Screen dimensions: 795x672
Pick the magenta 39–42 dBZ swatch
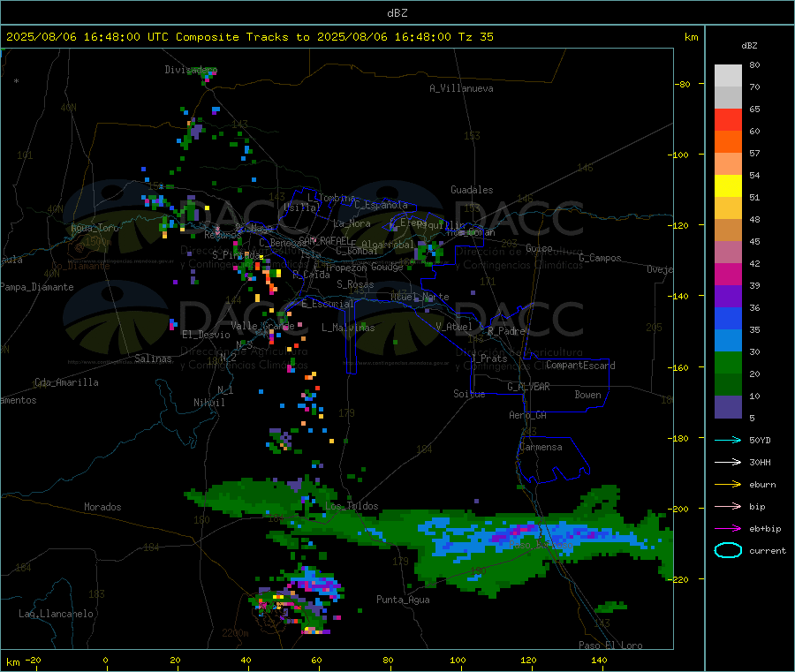coord(728,274)
